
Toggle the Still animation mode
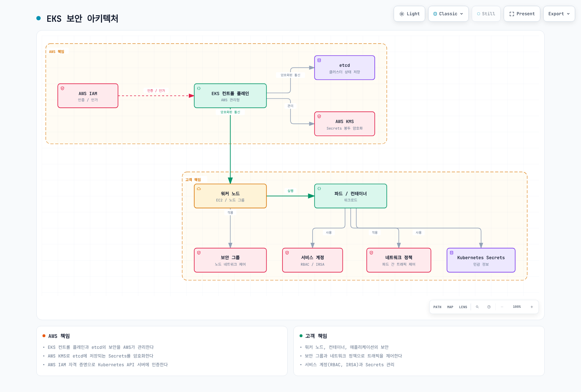pos(486,14)
